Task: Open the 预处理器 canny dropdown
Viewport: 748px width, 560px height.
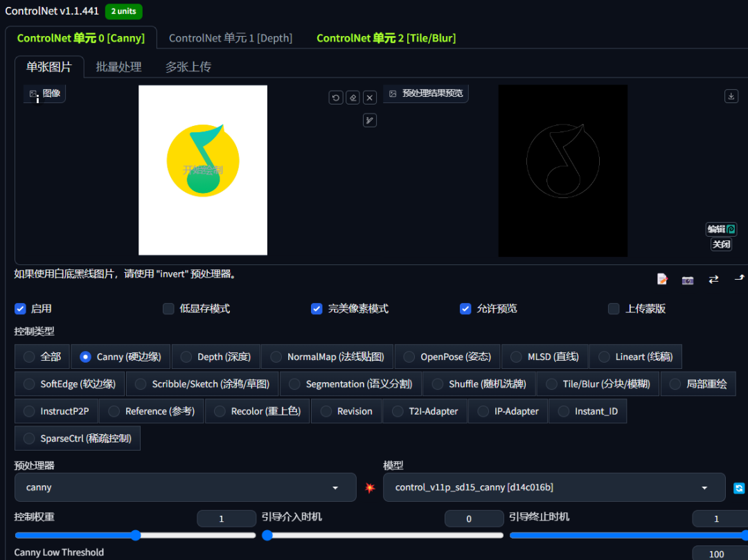Action: 186,487
